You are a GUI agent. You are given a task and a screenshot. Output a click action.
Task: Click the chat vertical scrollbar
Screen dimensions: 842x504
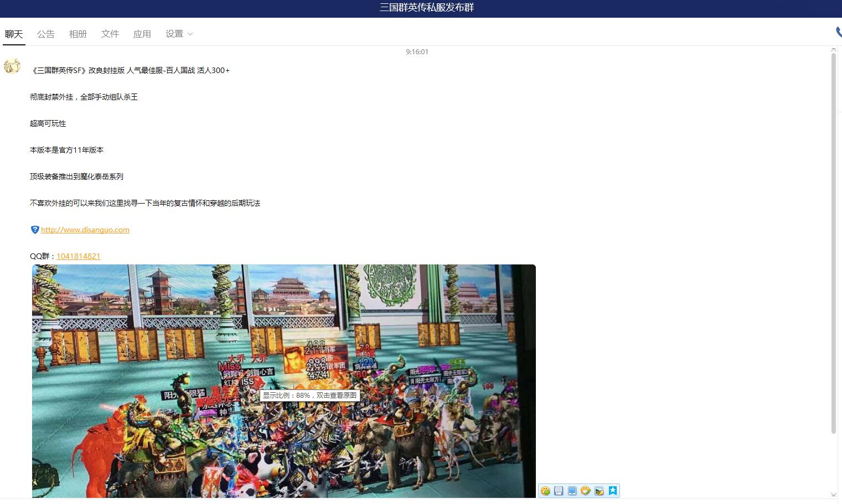[834, 243]
